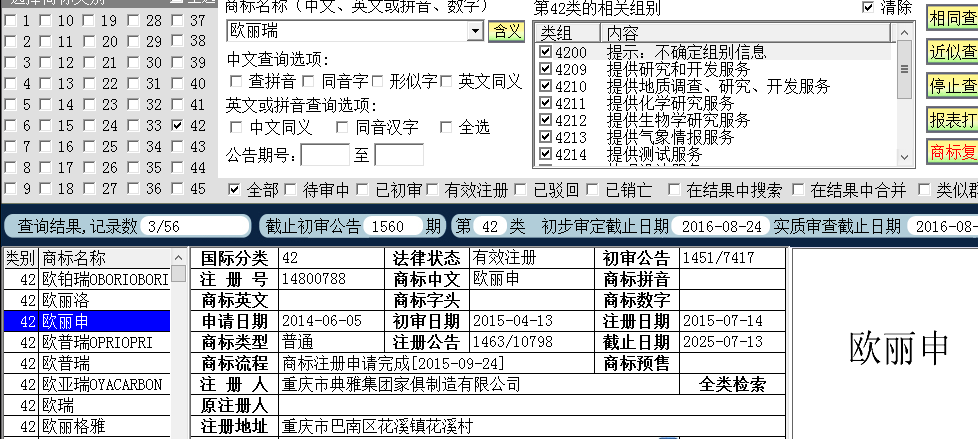Uncheck the 全部 status filter
The image size is (978, 439).
point(235,190)
